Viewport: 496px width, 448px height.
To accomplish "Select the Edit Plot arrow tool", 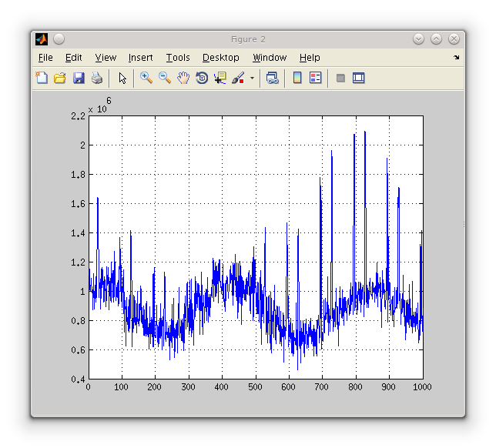I will tap(122, 78).
